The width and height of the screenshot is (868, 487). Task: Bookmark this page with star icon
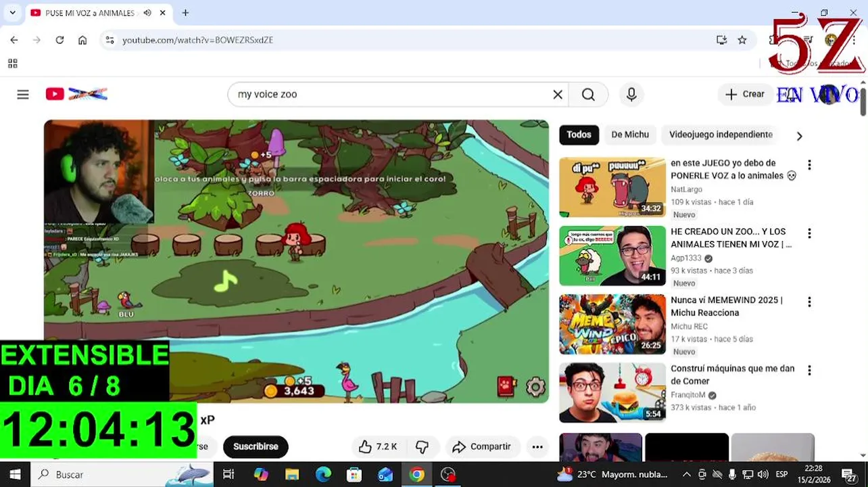[x=742, y=40]
